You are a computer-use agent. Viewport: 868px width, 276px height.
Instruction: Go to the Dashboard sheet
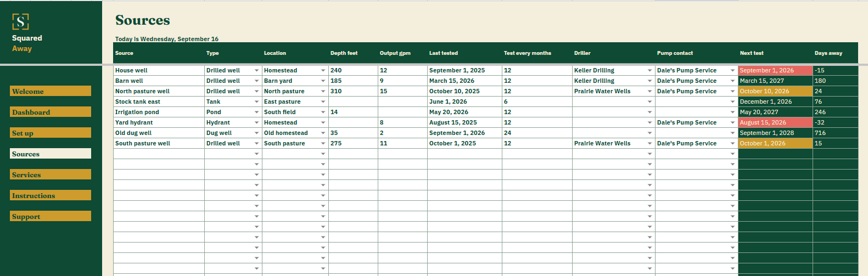click(x=51, y=112)
